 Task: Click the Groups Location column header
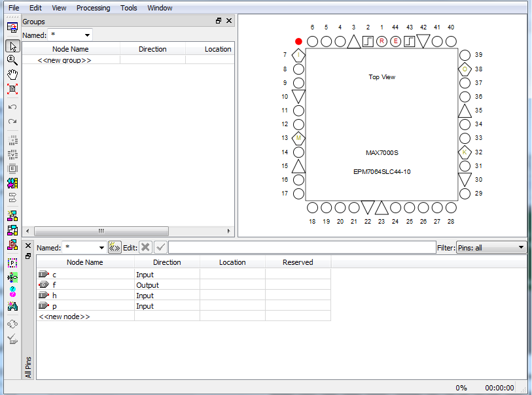click(x=218, y=49)
